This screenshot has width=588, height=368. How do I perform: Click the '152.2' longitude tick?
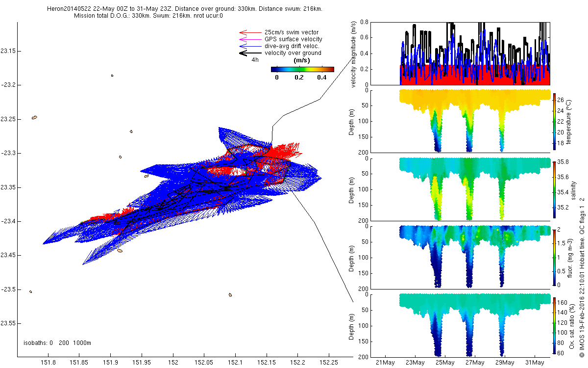click(298, 363)
